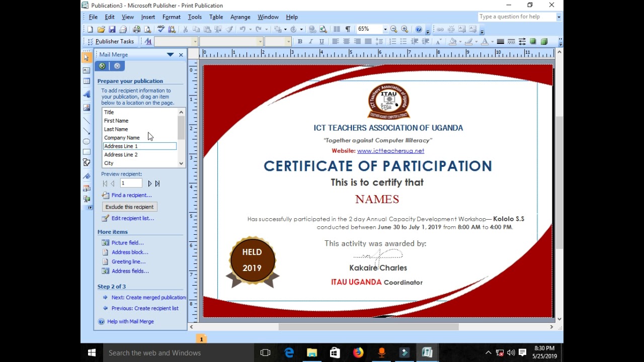Screen dimensions: 644x362
Task: Click the Open file folder icon
Action: click(101, 29)
